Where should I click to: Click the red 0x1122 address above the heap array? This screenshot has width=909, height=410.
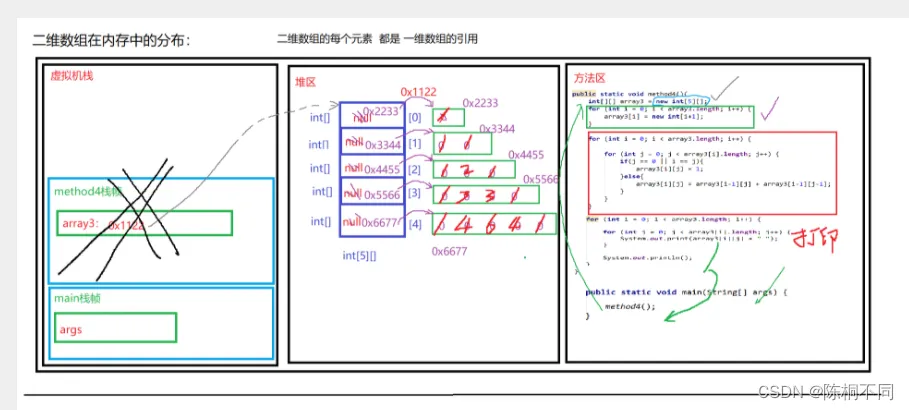tap(419, 92)
